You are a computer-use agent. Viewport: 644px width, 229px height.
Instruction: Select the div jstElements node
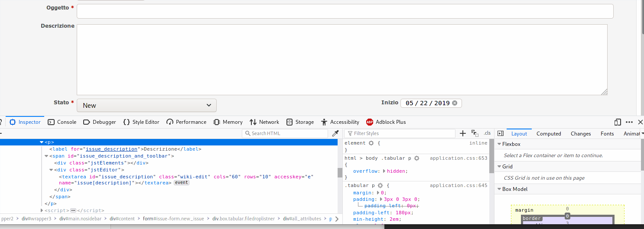tap(101, 163)
